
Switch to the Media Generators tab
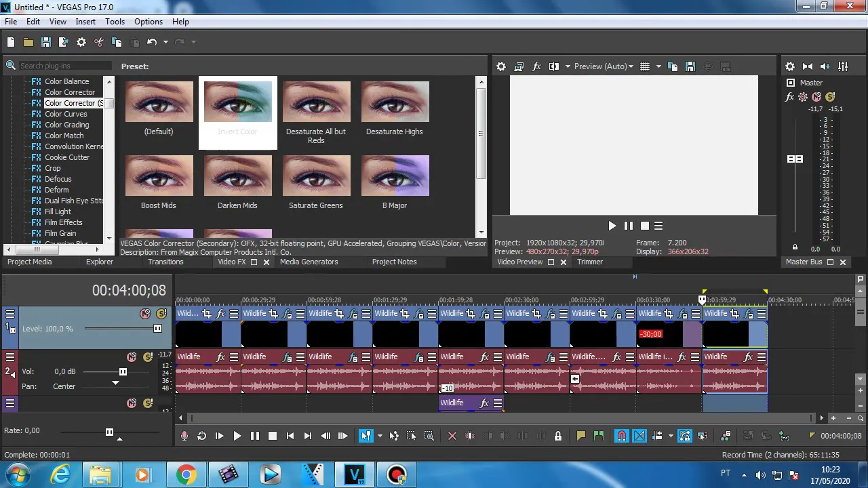(309, 262)
